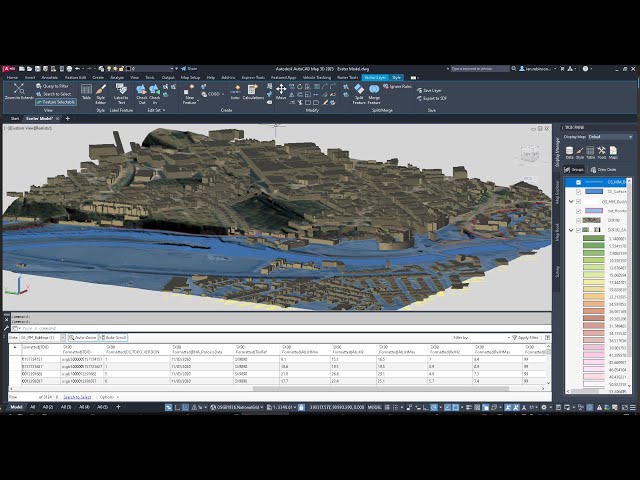Image resolution: width=640 pixels, height=480 pixels.
Task: Click the Plot printer icon in quick access toolbar
Action: coord(69,69)
